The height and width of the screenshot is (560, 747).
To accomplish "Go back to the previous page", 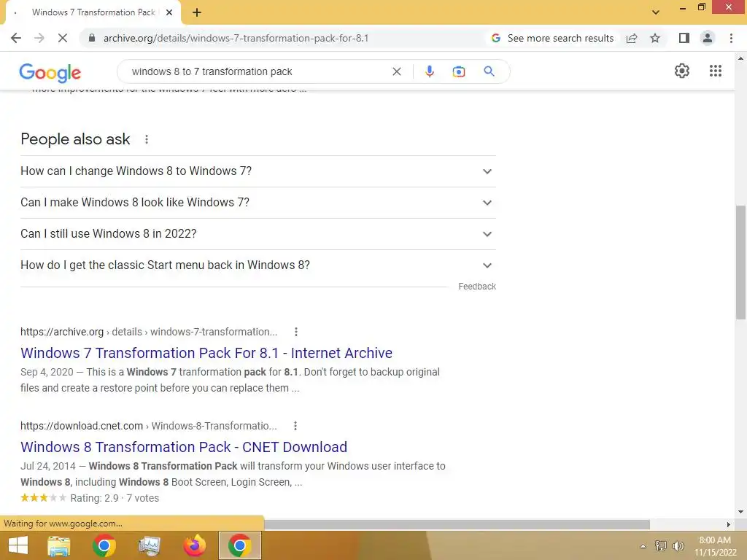I will (x=16, y=38).
